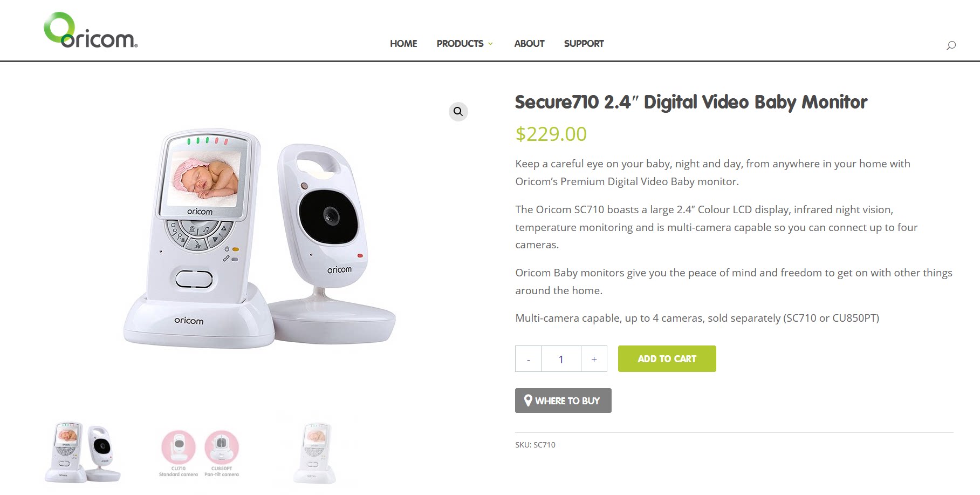Go to the HOME menu item
Image resolution: width=980 pixels, height=495 pixels.
click(403, 44)
